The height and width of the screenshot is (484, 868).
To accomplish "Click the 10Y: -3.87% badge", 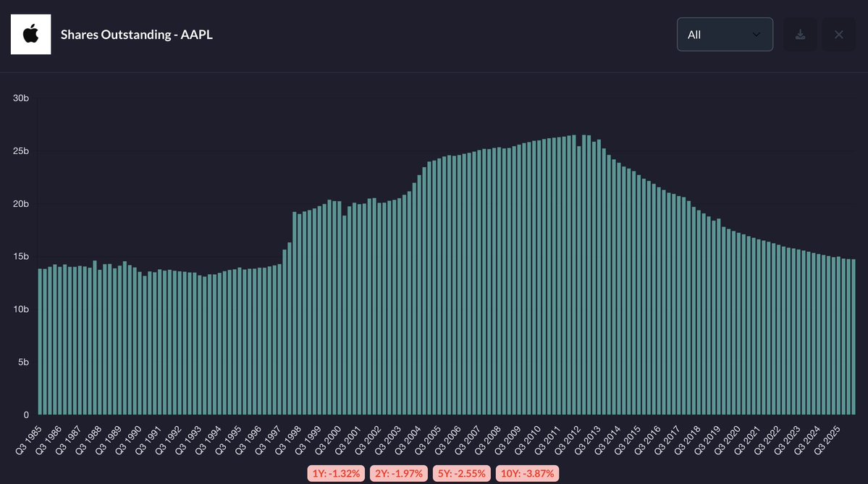I will coord(528,473).
